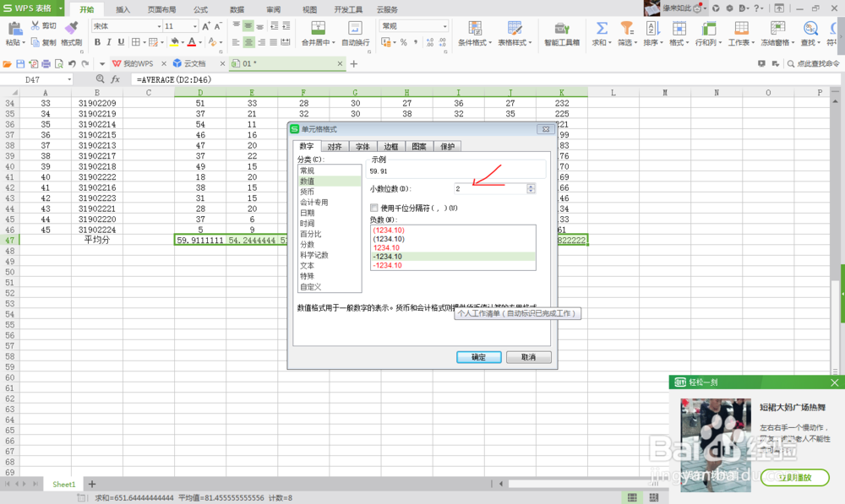Switch to Alignment (对齐) tab in dialog
This screenshot has height=504, width=845.
point(335,146)
